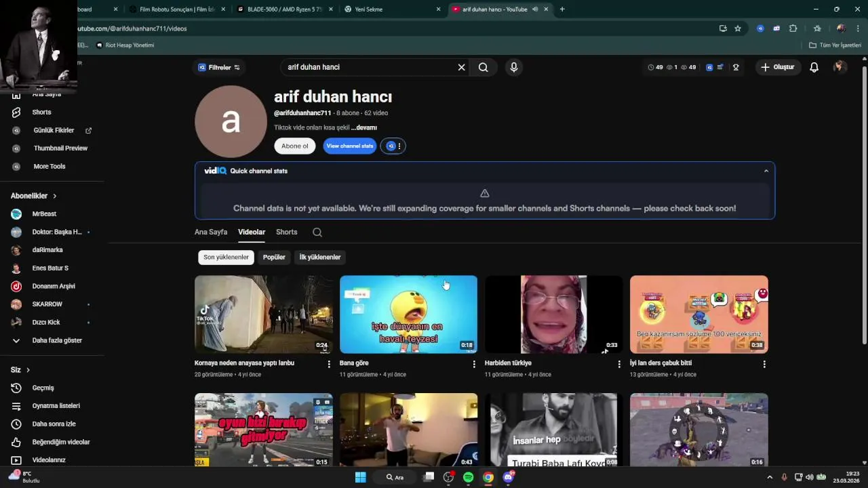Collapse the vidIQ Quick channel stats panel
The width and height of the screenshot is (868, 488).
[766, 171]
